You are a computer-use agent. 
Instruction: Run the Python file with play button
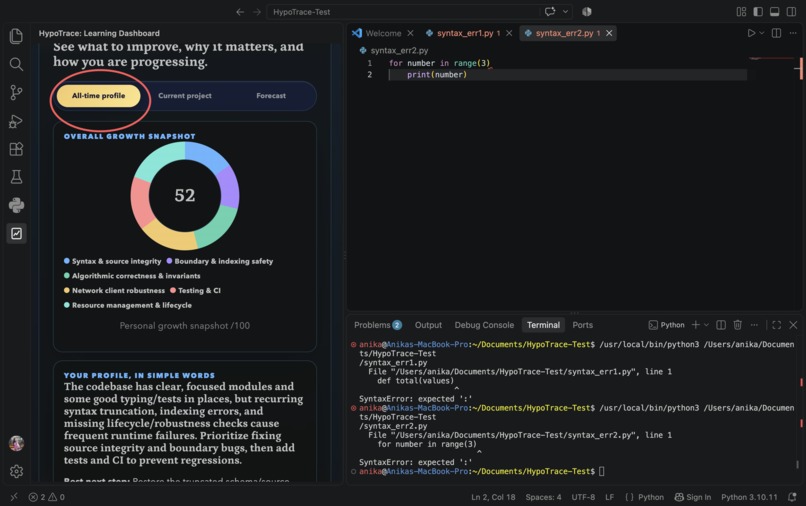(x=751, y=33)
